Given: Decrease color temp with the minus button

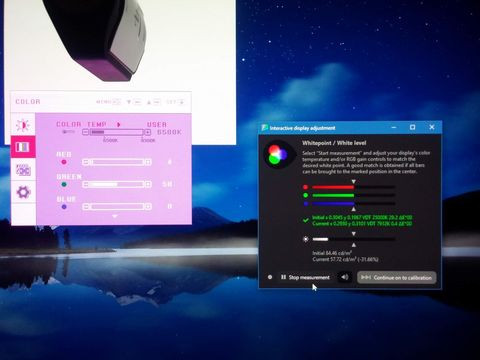Looking at the screenshot, I should [x=86, y=132].
